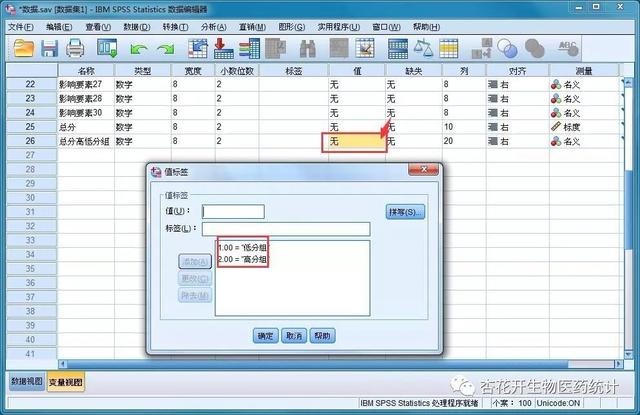This screenshot has width=640, height=415.
Task: Click the 值(U) input field
Action: [x=233, y=212]
